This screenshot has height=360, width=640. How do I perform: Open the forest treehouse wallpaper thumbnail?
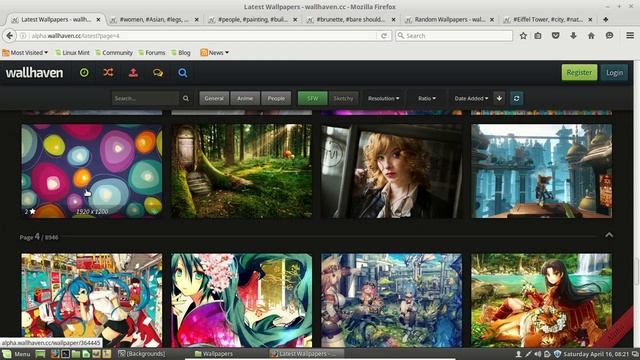[242, 171]
